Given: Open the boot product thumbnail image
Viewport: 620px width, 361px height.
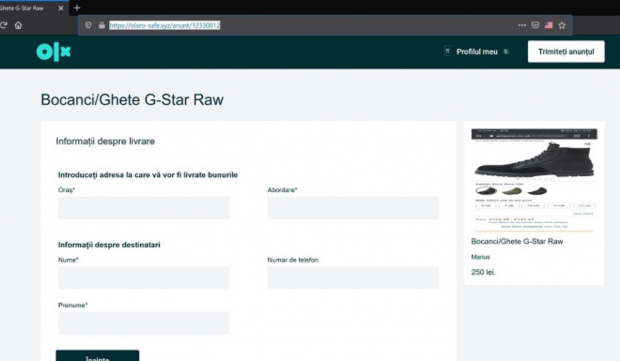Looking at the screenshot, I should pos(534,180).
